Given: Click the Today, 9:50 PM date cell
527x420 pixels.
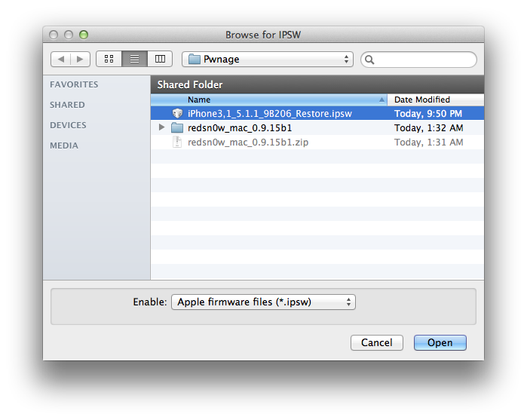Looking at the screenshot, I should pyautogui.click(x=428, y=114).
